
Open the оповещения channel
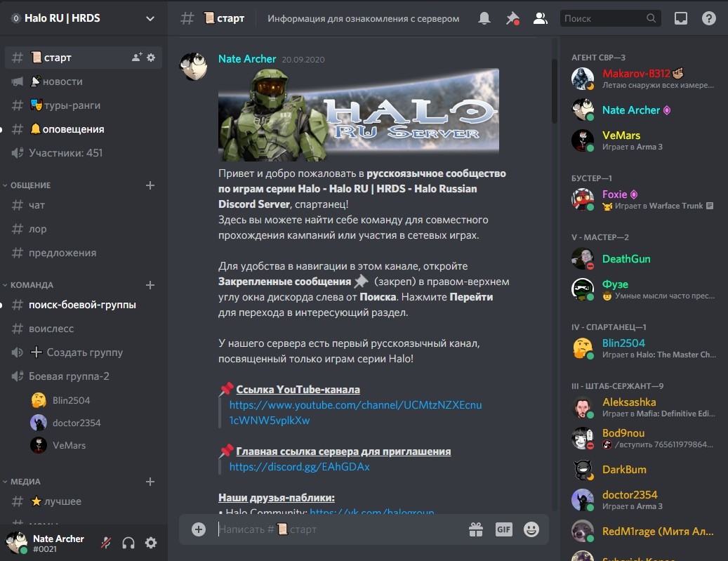84,129
